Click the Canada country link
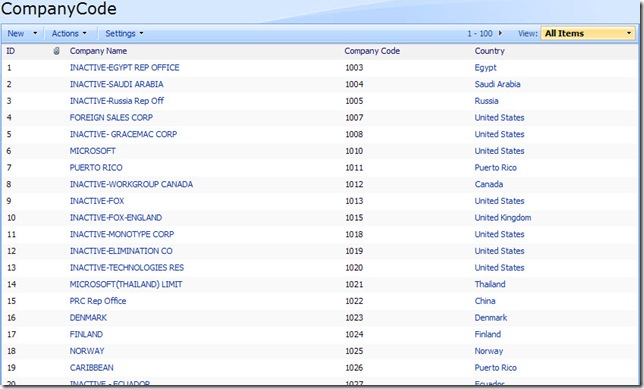The image size is (644, 389). coord(489,184)
